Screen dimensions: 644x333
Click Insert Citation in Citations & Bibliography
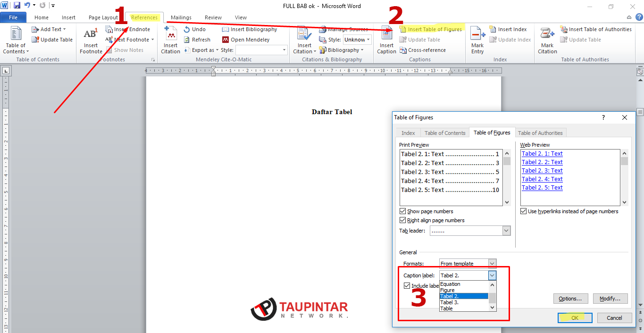coord(304,40)
